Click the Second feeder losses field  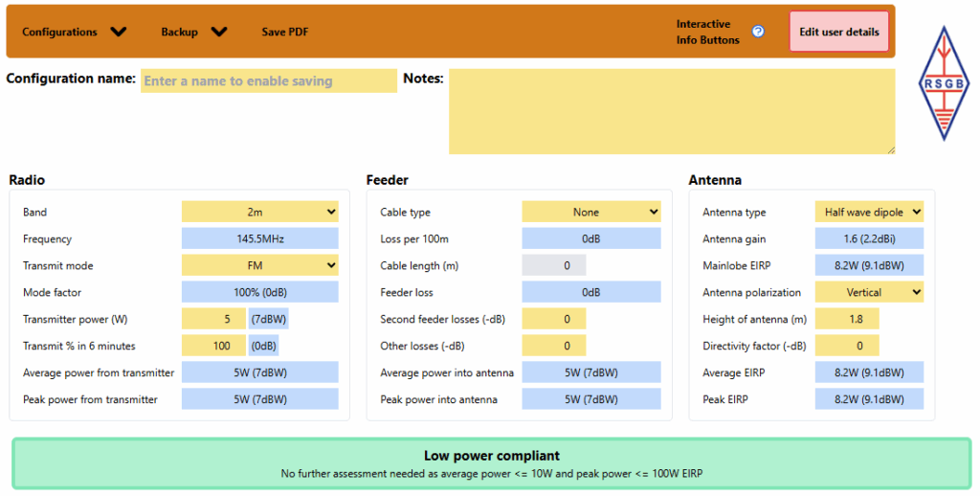coord(553,319)
